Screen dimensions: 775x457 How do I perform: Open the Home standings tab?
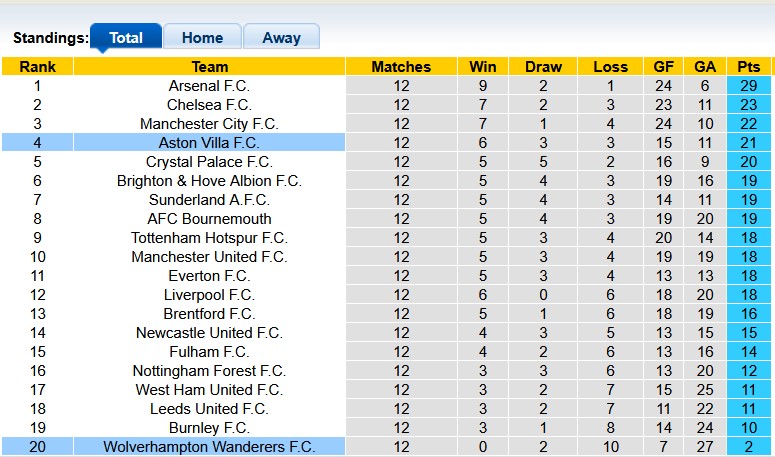(202, 38)
